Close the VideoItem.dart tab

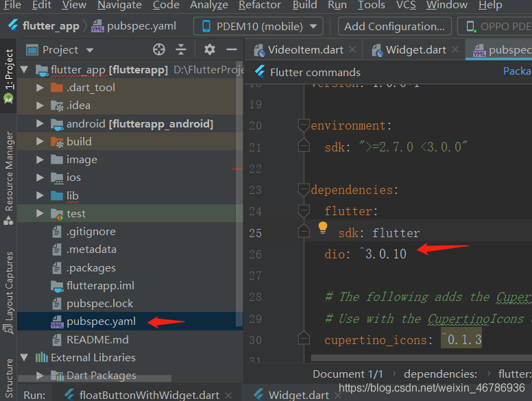[x=352, y=49]
